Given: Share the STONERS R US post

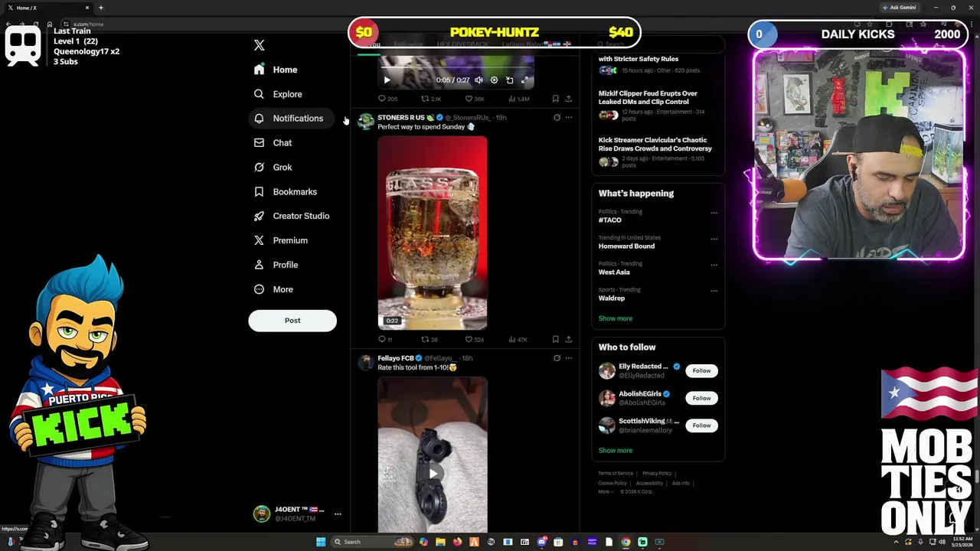Looking at the screenshot, I should click(568, 339).
